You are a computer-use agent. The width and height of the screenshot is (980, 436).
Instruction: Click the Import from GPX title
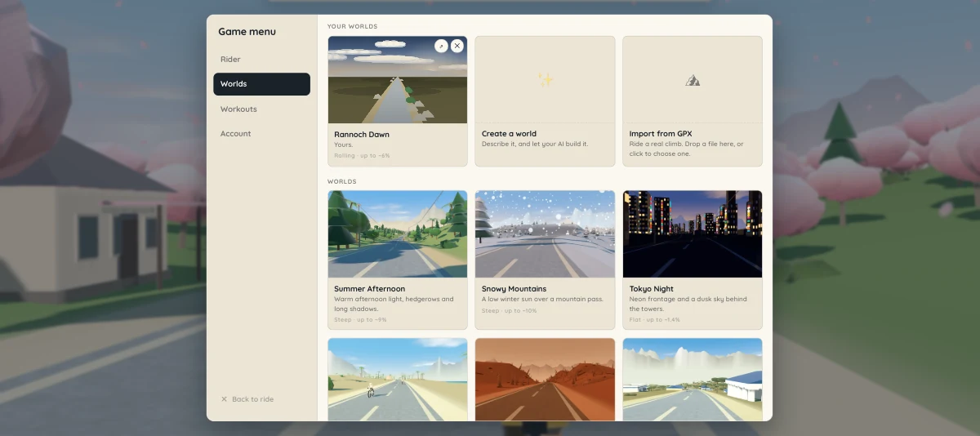pyautogui.click(x=661, y=134)
